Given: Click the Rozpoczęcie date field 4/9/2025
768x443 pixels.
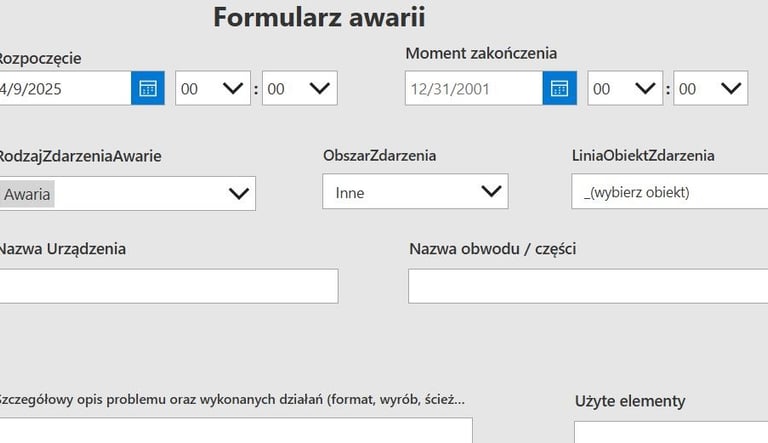Looking at the screenshot, I should click(x=65, y=88).
